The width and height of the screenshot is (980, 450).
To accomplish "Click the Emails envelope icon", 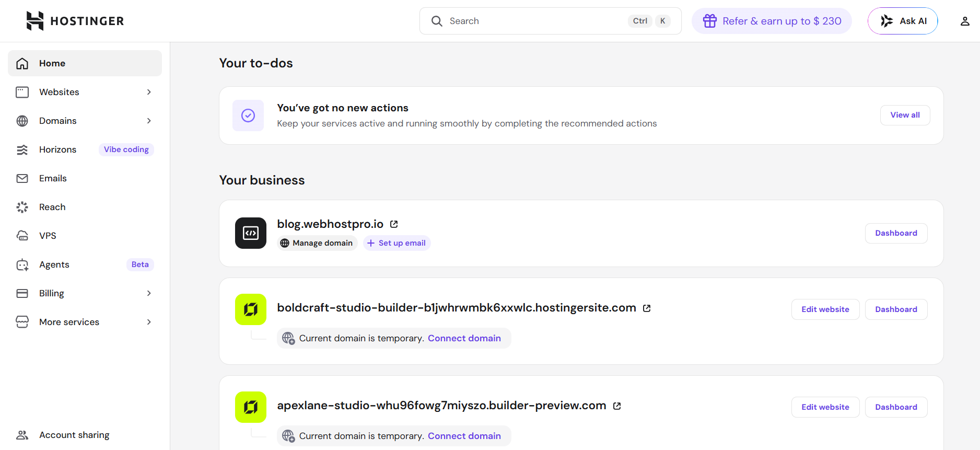I will 22,178.
